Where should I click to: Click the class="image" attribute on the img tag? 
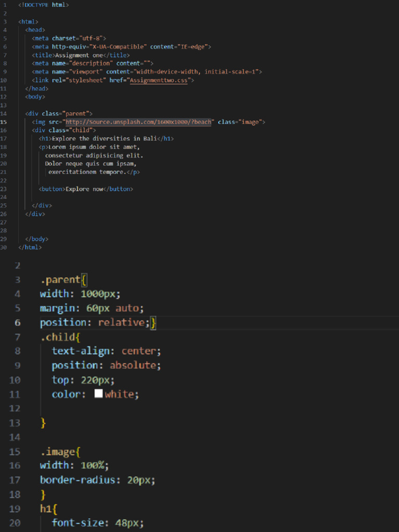pos(241,122)
